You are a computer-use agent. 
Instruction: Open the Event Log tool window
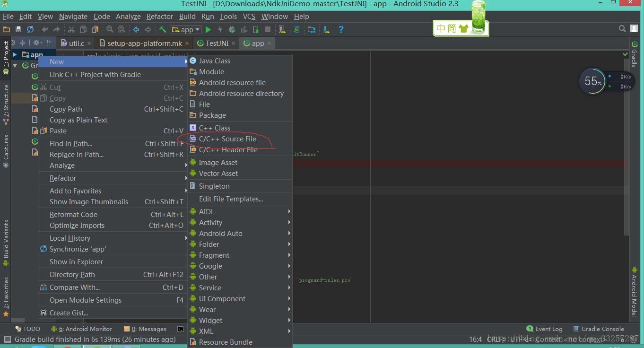(544, 329)
